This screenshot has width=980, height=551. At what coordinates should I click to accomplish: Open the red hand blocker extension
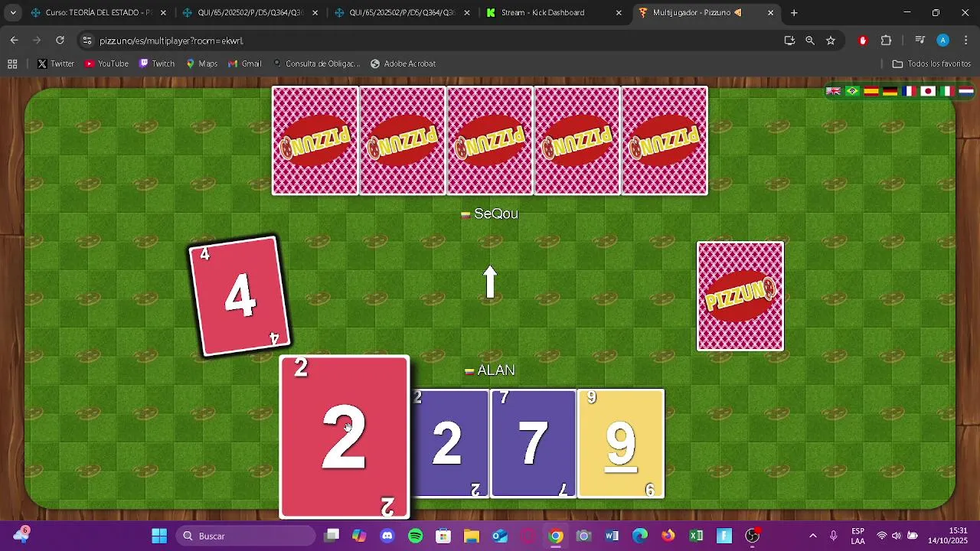[863, 41]
